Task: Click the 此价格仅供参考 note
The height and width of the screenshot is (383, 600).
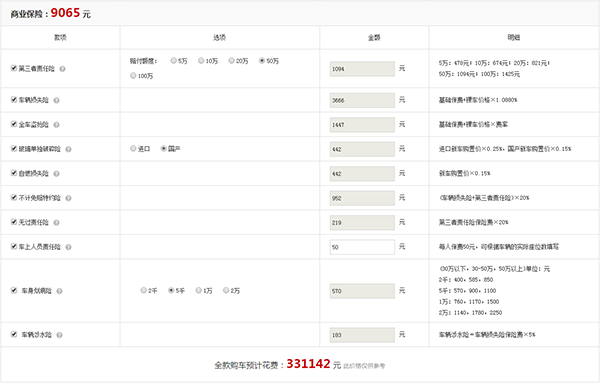Action: [364, 366]
